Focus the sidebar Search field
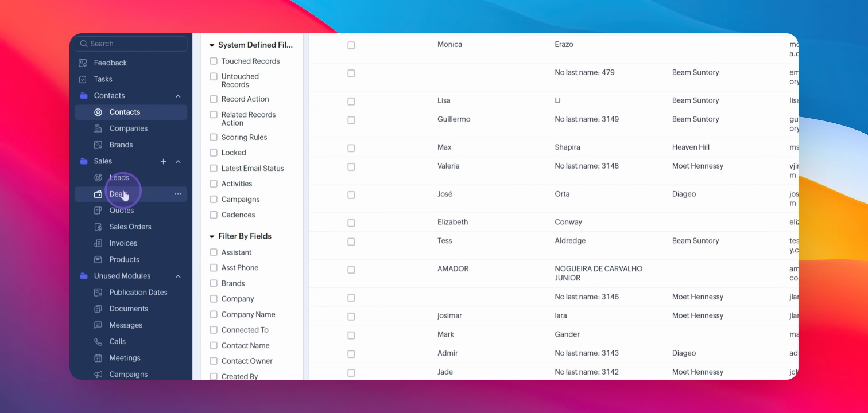868x413 pixels. click(x=131, y=44)
